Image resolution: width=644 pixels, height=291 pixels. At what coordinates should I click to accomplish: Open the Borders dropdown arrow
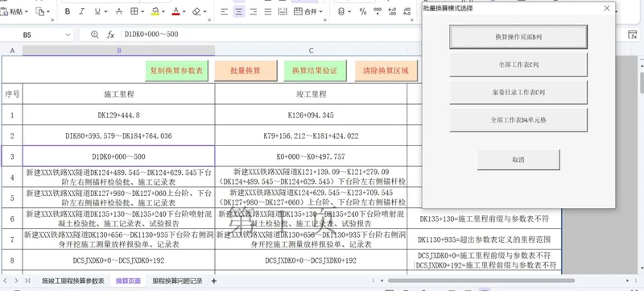click(142, 12)
